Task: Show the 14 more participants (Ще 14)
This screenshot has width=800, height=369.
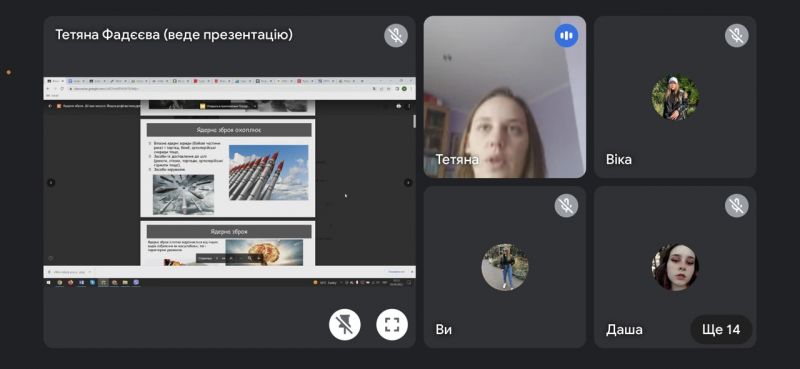Action: coord(721,330)
